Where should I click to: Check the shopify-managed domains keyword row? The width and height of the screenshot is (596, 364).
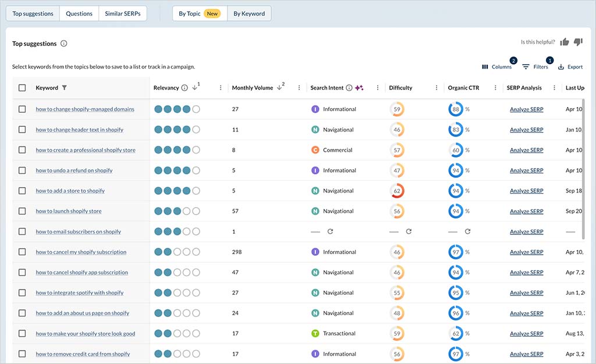click(22, 109)
